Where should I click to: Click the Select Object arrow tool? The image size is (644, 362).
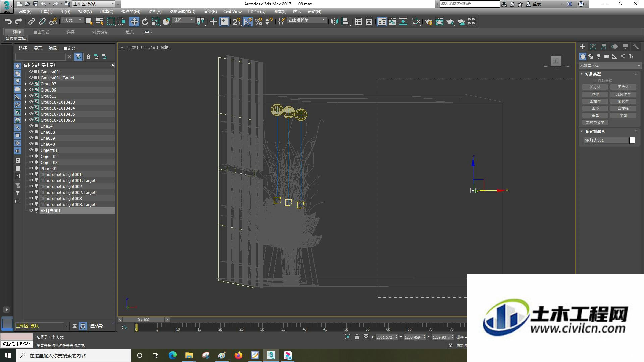point(89,22)
